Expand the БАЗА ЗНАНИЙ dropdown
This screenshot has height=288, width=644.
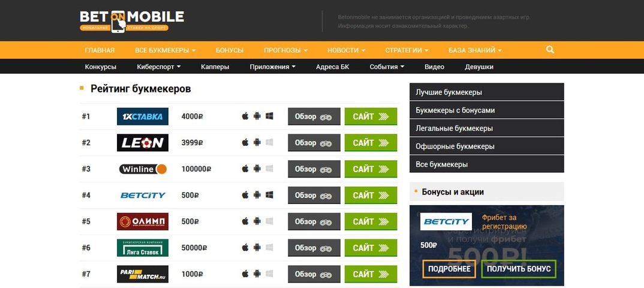[475, 50]
